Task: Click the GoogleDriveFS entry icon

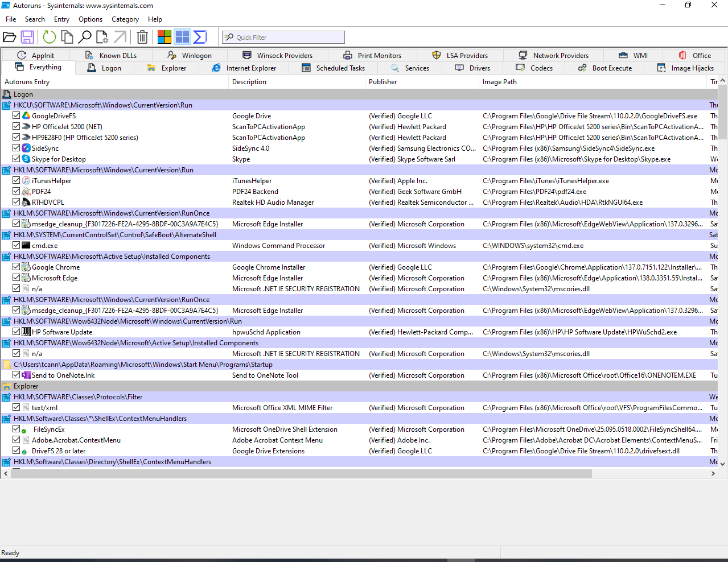Action: (26, 115)
